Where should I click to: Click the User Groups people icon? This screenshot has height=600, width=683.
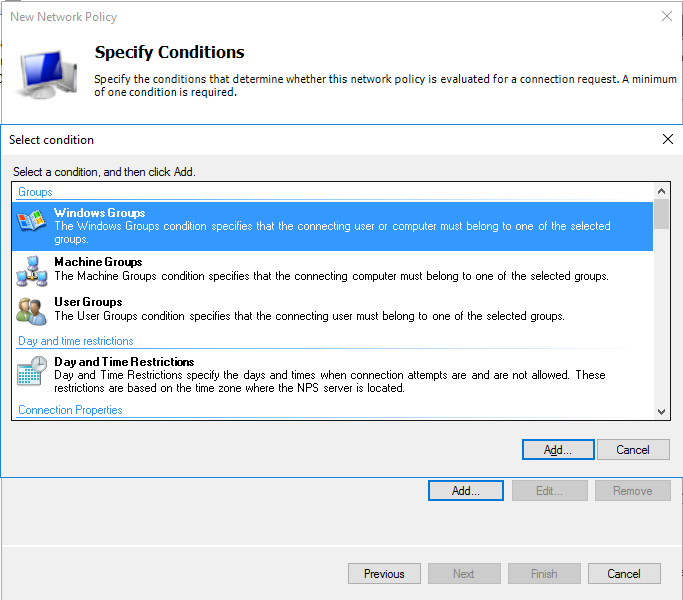31,311
